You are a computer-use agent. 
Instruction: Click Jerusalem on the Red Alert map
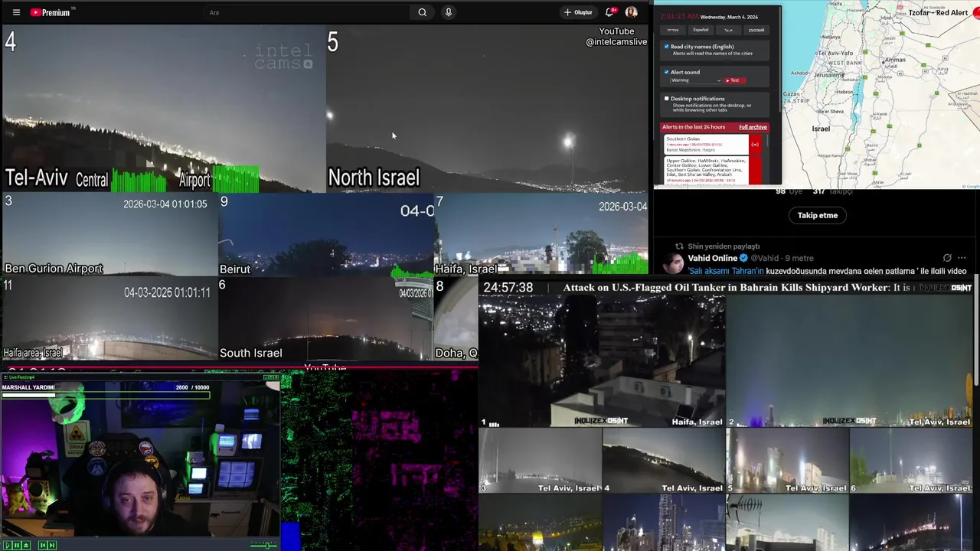[x=828, y=75]
